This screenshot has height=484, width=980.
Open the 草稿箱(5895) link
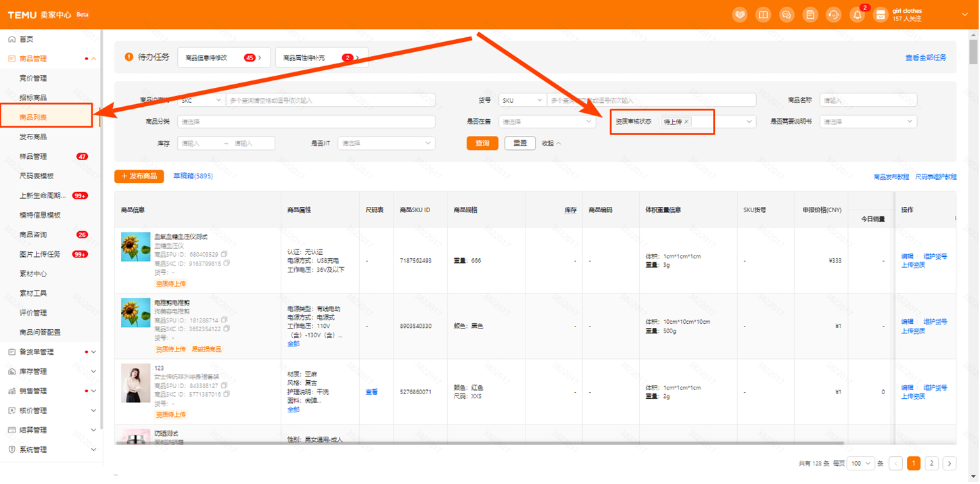coord(193,176)
